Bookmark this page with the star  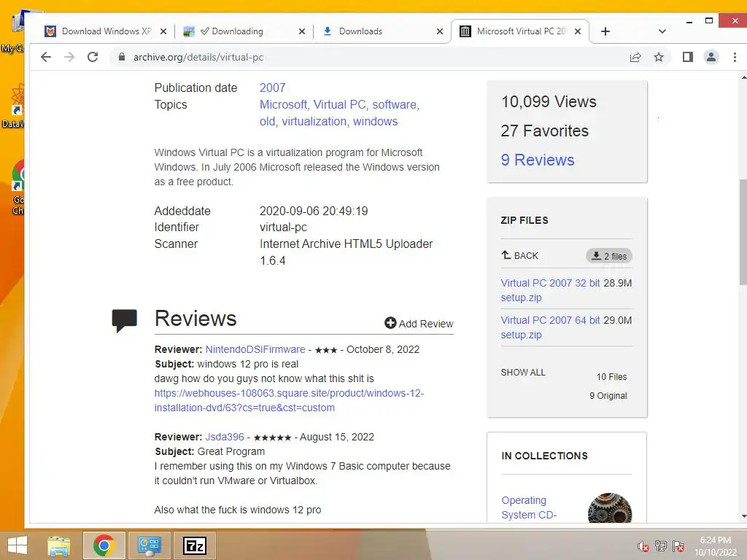659,58
